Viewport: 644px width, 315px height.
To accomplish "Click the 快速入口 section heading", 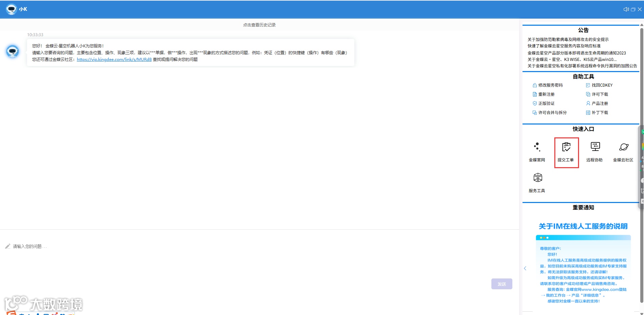I will click(583, 129).
